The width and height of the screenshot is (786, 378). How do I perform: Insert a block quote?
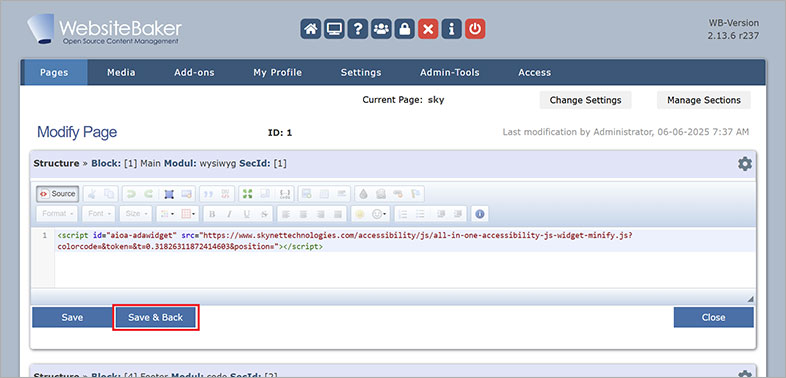tap(209, 194)
